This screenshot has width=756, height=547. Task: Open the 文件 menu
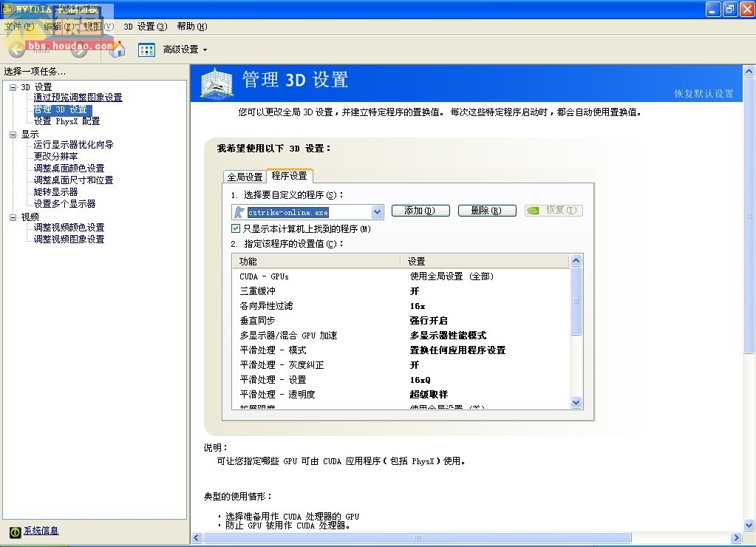coord(18,27)
